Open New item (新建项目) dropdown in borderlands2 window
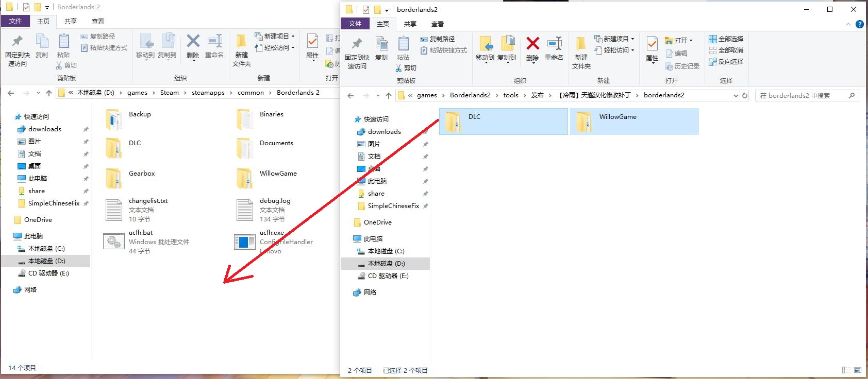Screen dimensions: 868x379 [614, 39]
